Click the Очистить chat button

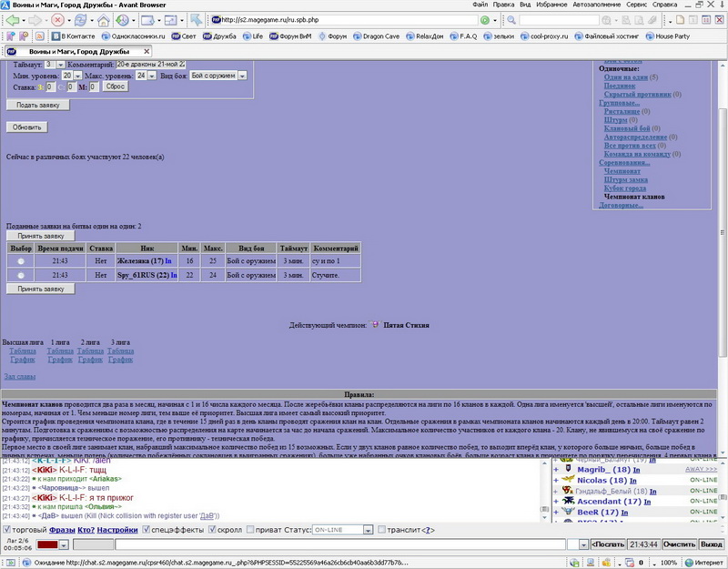coord(679,544)
